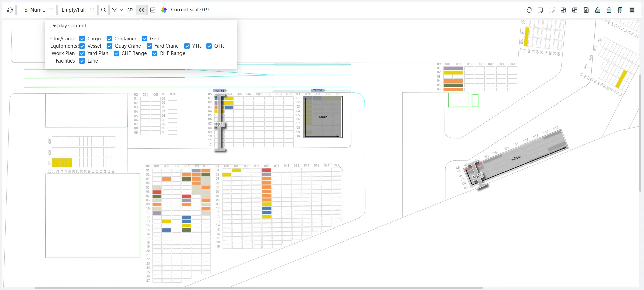644x290 pixels.
Task: Uncheck the Vessel checkbox
Action: [82, 46]
